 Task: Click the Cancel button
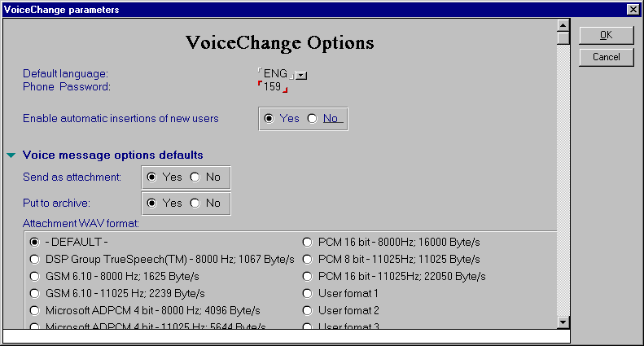(x=607, y=57)
